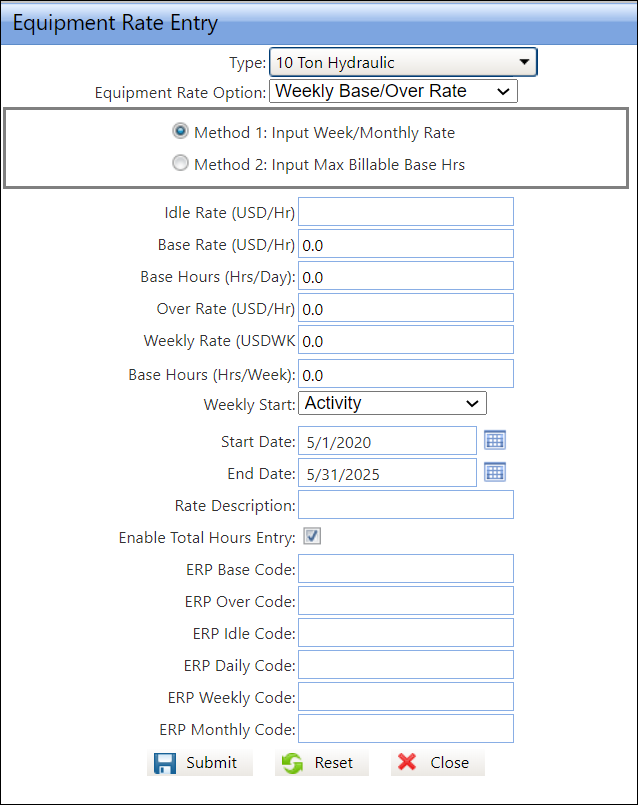
Task: Click the green Reset arrows icon
Action: tap(293, 763)
